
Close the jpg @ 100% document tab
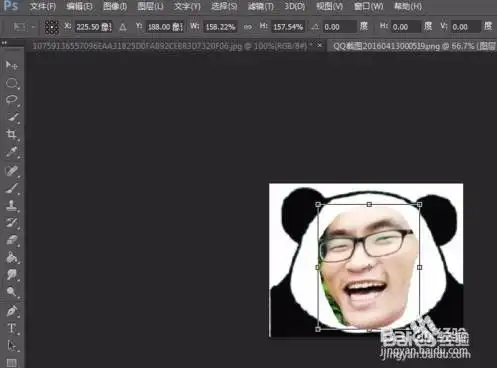[320, 45]
